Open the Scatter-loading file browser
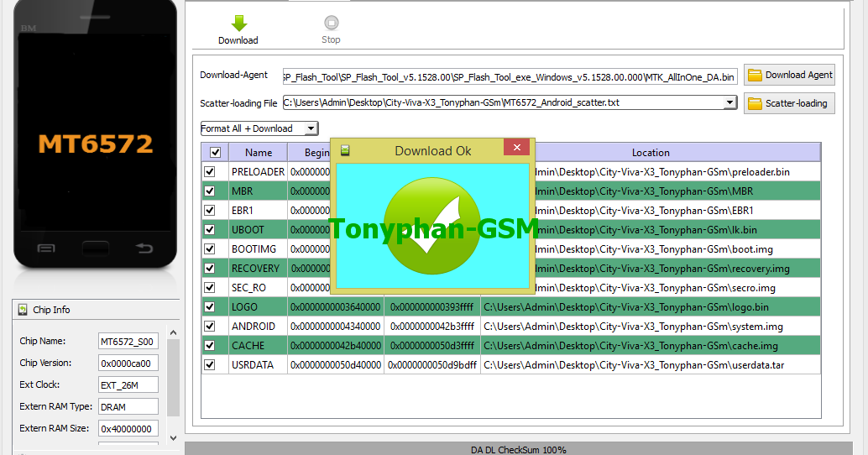 [x=789, y=103]
